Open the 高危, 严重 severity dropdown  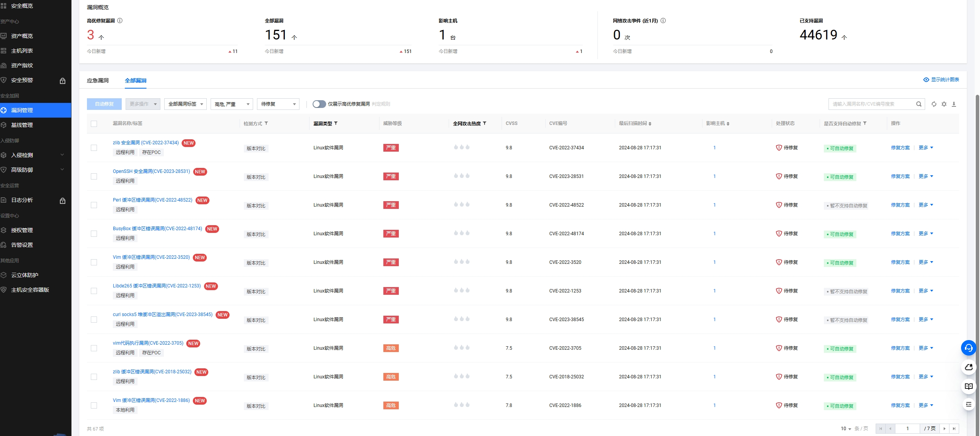(x=232, y=104)
